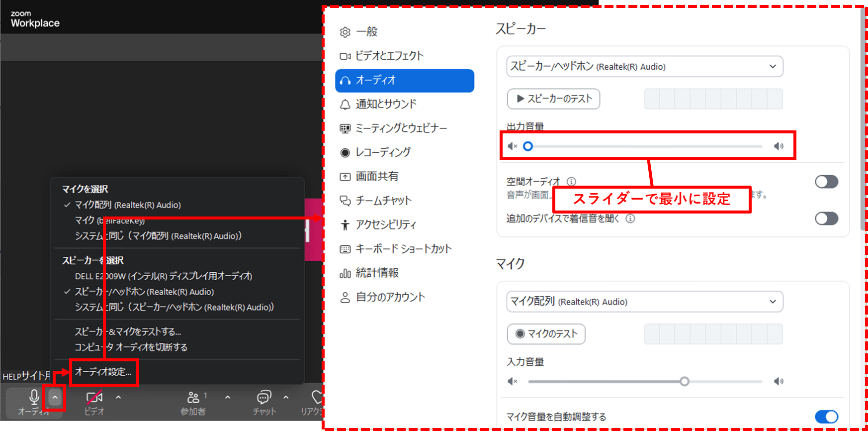
Task: Click the video camera icon in Zoom toolbar
Action: 94,397
